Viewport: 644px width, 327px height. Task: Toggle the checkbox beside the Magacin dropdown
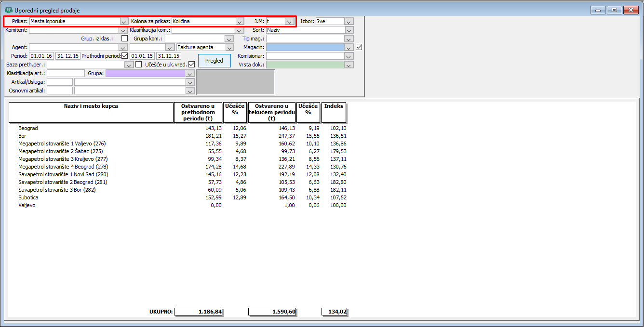pyautogui.click(x=358, y=47)
